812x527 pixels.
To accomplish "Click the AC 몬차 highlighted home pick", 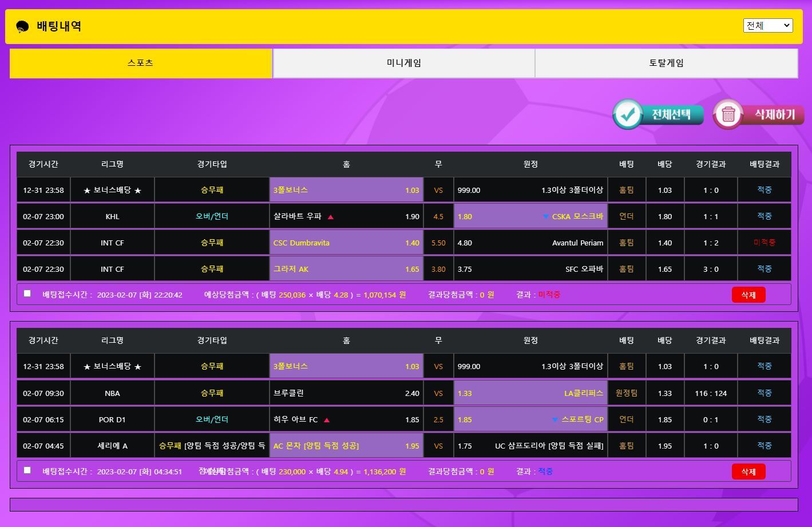I will click(346, 446).
